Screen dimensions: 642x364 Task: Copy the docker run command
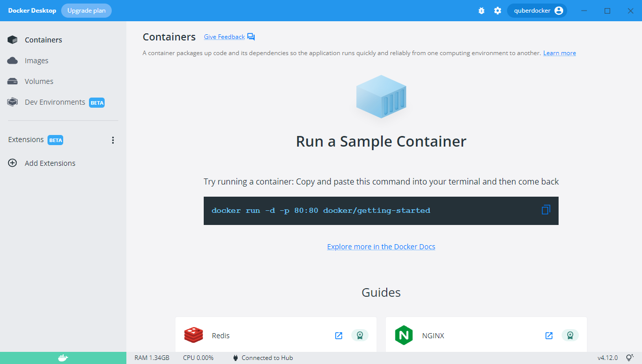[545, 210]
